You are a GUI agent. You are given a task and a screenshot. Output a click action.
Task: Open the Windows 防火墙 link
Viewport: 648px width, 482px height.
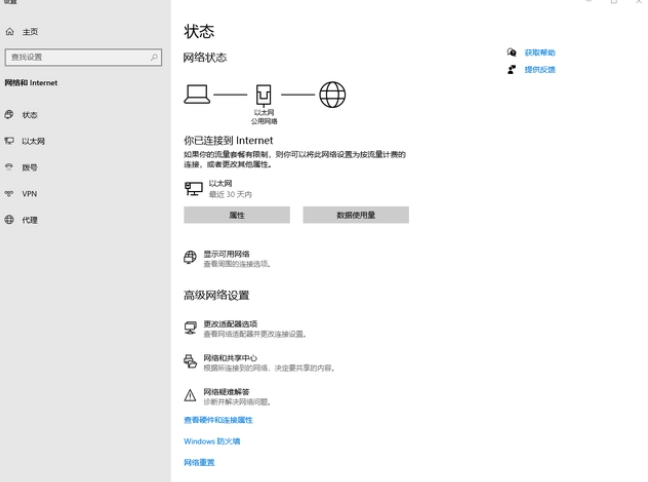tap(212, 441)
